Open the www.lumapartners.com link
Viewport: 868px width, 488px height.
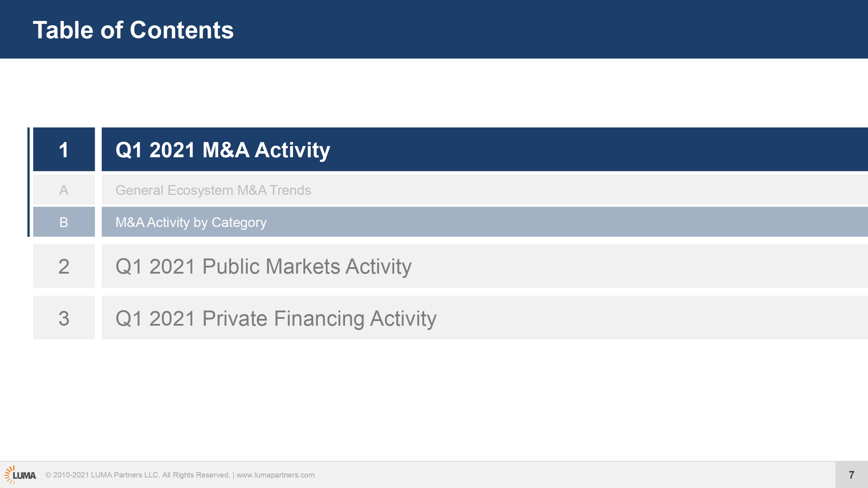tap(275, 475)
